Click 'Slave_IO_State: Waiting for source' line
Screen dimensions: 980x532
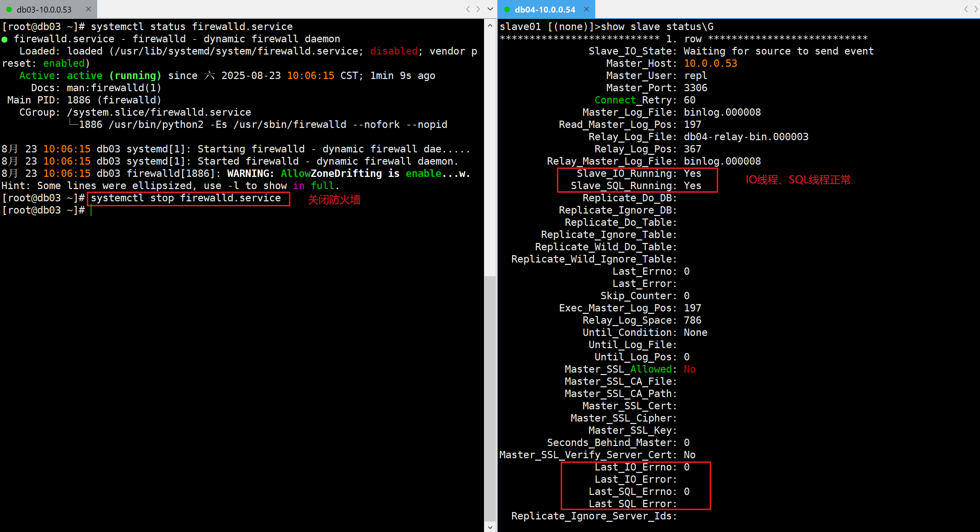click(x=731, y=51)
